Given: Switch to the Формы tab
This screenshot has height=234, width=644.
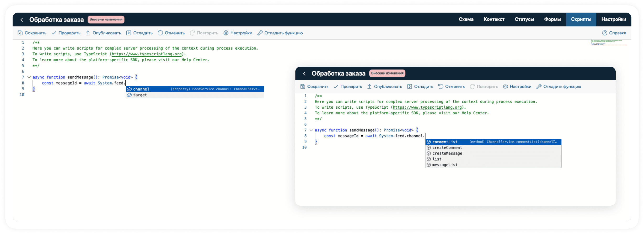Looking at the screenshot, I should (x=552, y=19).
